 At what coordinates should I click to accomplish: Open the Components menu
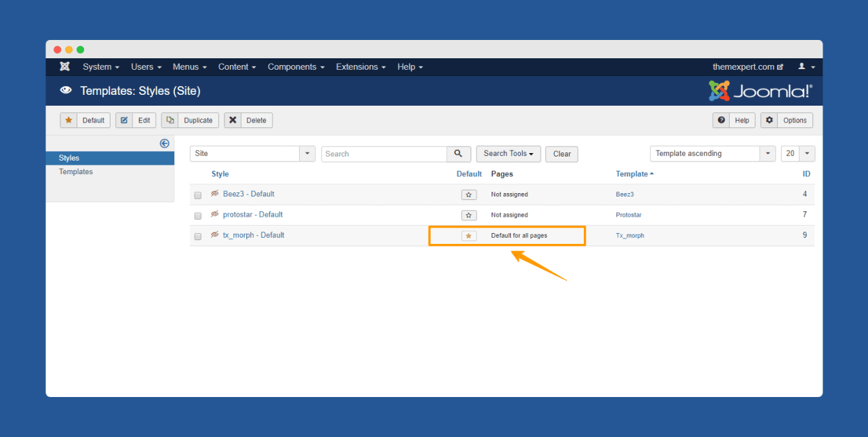point(296,67)
